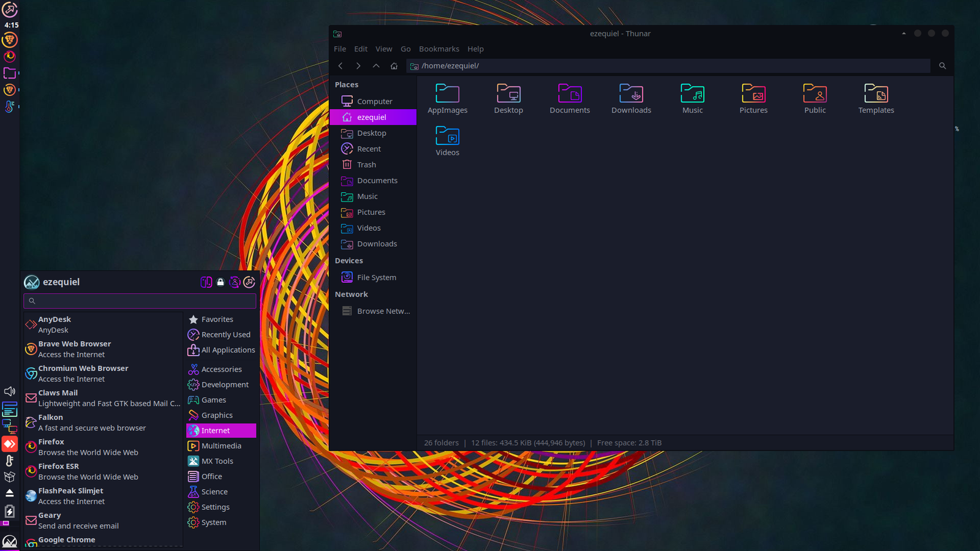
Task: Select the Videos folder icon in file view
Action: 447,141
